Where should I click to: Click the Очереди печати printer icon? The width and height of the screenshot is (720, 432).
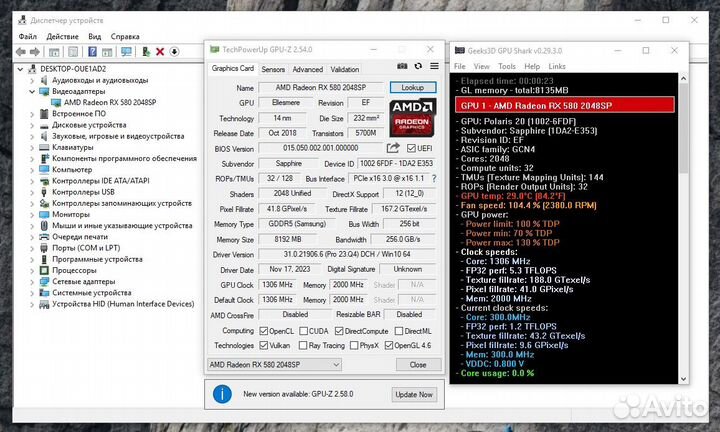(44, 237)
